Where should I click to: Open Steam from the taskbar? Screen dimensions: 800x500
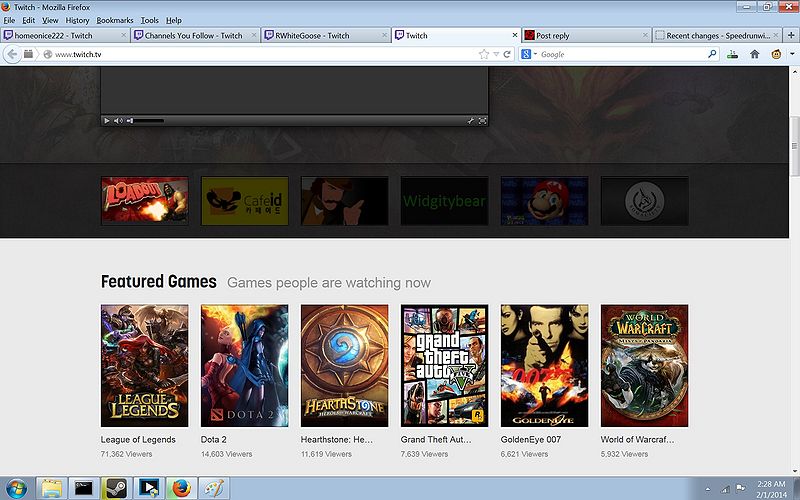click(x=116, y=488)
